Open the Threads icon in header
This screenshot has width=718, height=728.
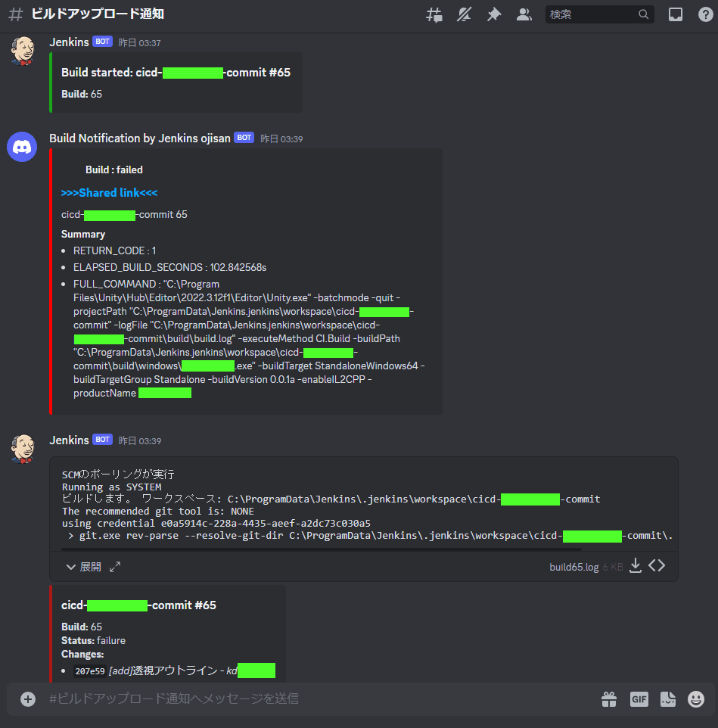(x=434, y=15)
